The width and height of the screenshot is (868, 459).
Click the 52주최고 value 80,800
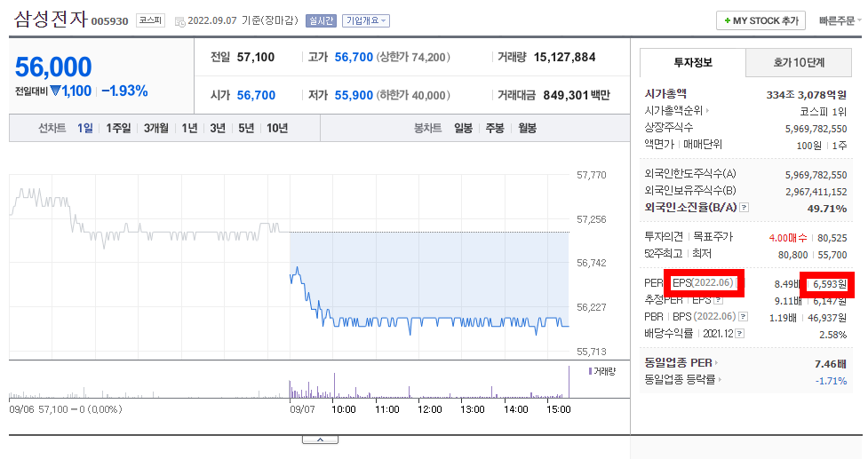(x=792, y=255)
